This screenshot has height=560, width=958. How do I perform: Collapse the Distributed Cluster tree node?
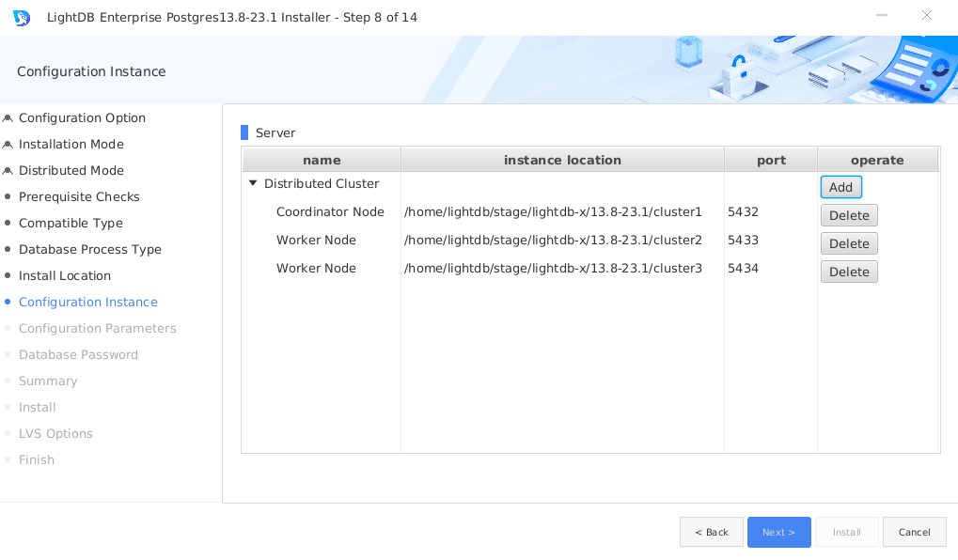[x=253, y=183]
